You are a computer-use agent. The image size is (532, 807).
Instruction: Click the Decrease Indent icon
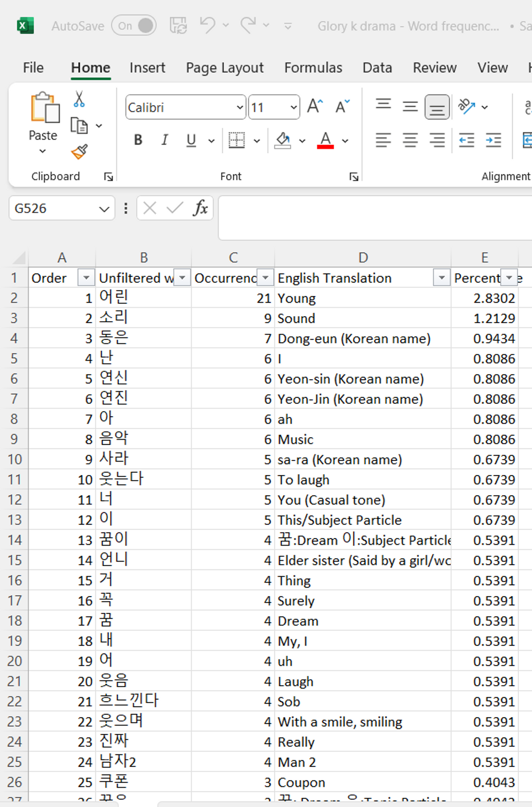tap(466, 140)
